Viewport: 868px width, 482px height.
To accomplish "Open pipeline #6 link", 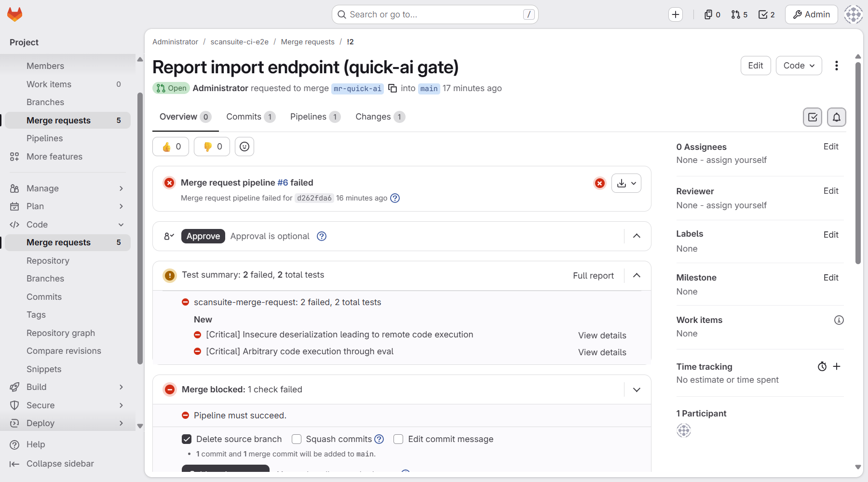I will (x=283, y=183).
